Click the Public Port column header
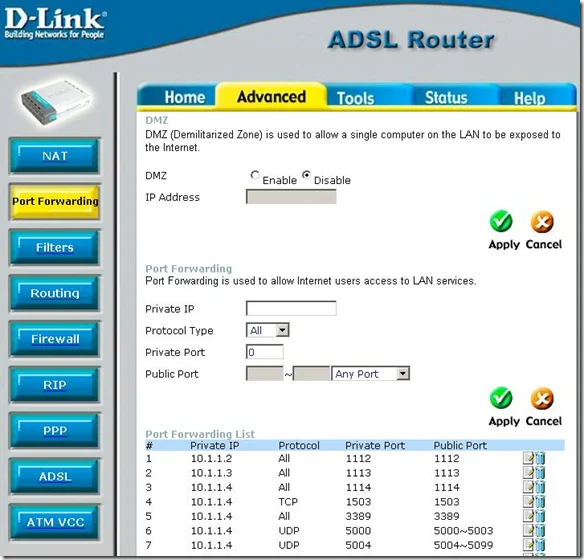The height and width of the screenshot is (560, 584). [460, 445]
